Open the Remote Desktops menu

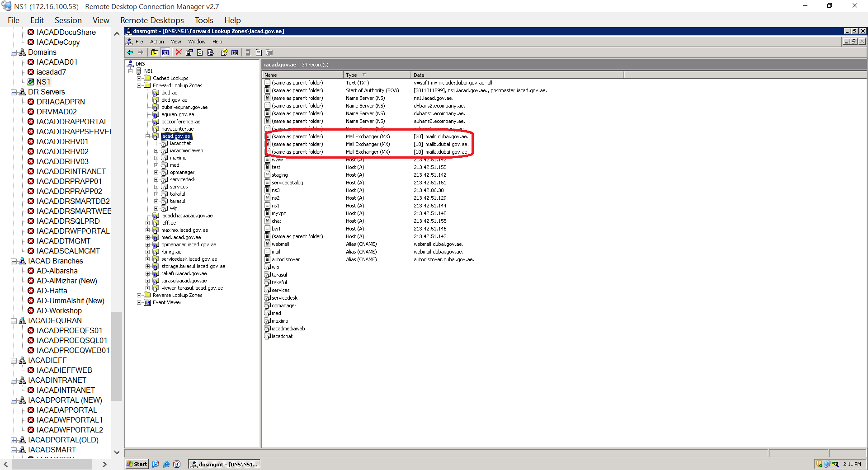pyautogui.click(x=152, y=20)
